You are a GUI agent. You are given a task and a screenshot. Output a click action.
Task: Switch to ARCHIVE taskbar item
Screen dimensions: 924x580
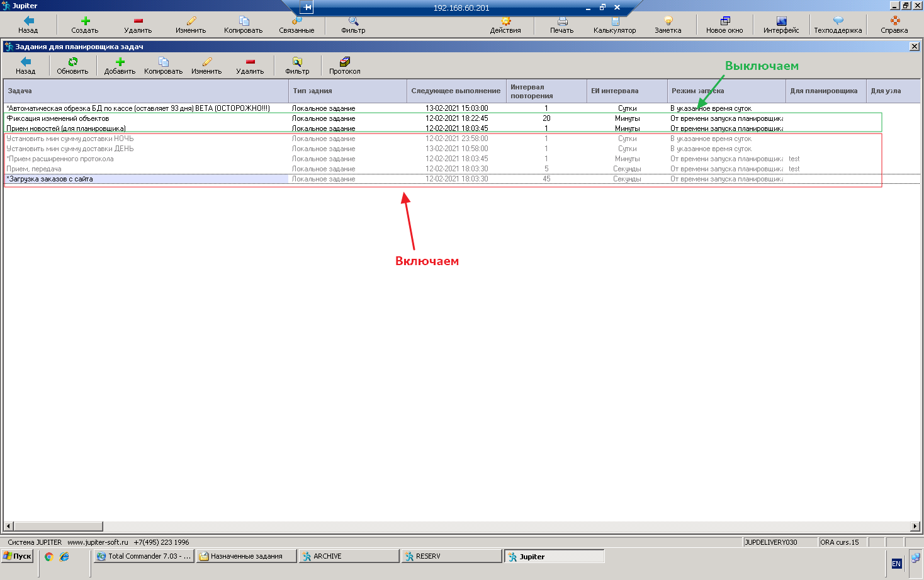tap(349, 556)
